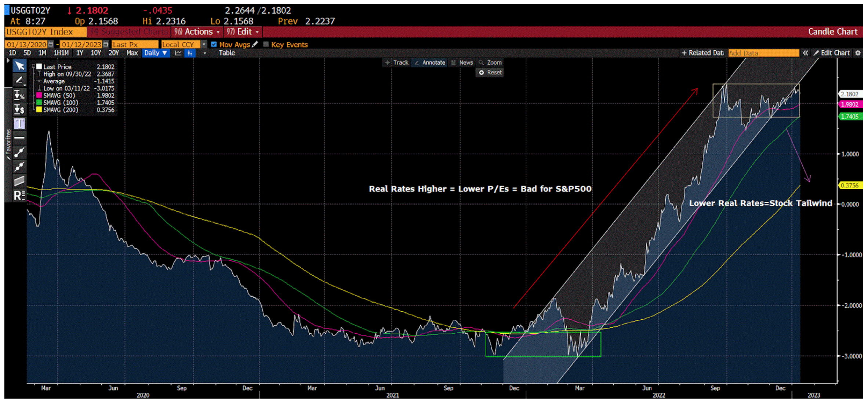Expand the Local CCY currency dropdown
This screenshot has height=403, width=868.
[204, 44]
